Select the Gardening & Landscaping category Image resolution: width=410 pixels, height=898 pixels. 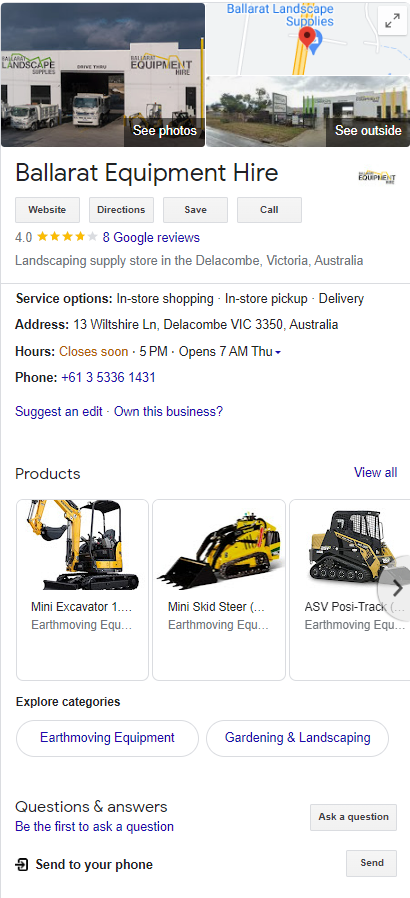(x=297, y=738)
